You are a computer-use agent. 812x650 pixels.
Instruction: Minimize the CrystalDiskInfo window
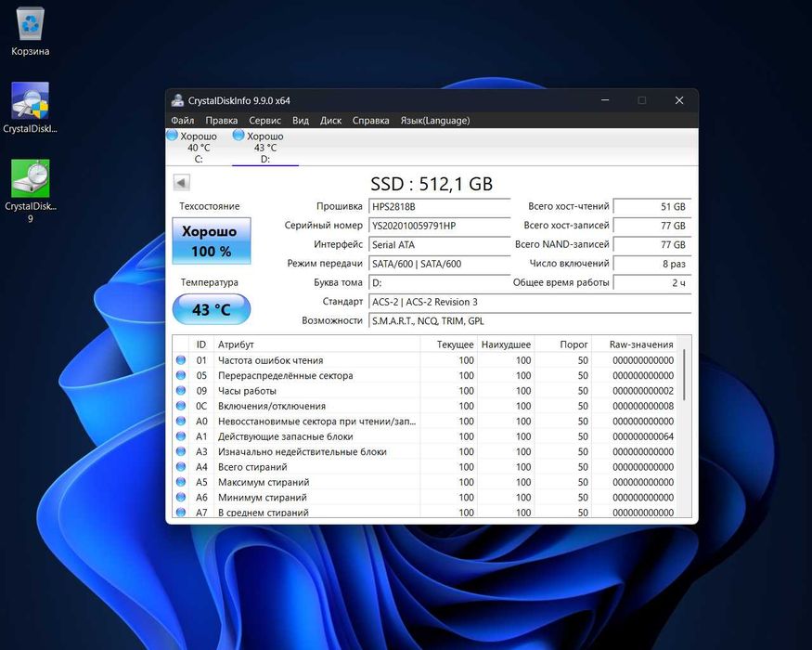click(x=605, y=100)
